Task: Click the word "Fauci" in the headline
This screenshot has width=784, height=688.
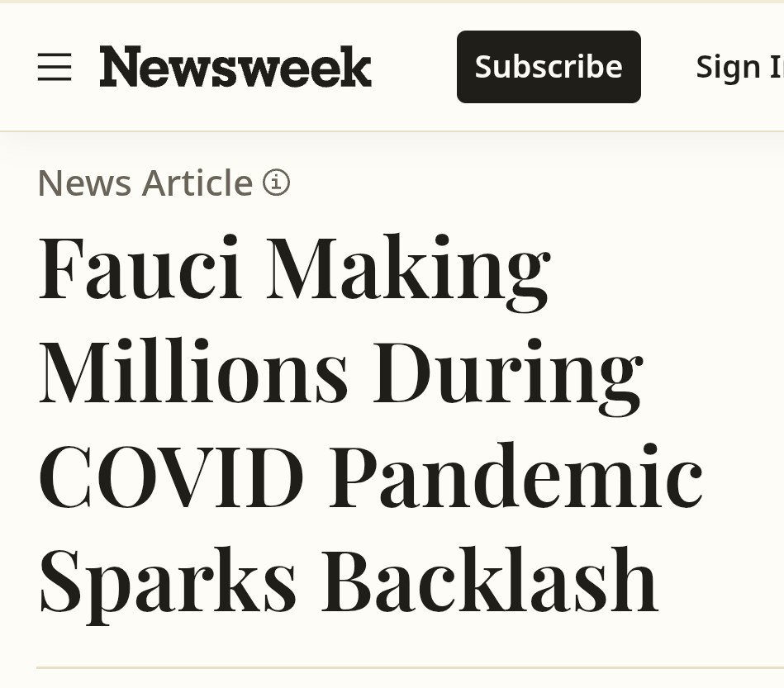Action: coord(140,268)
